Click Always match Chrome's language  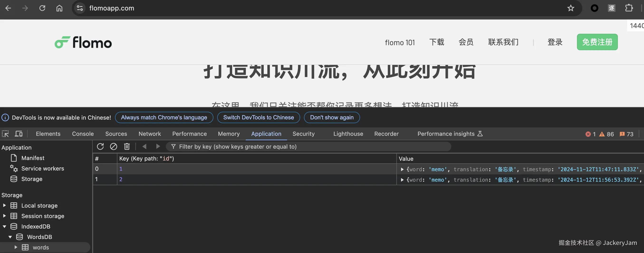tap(164, 117)
